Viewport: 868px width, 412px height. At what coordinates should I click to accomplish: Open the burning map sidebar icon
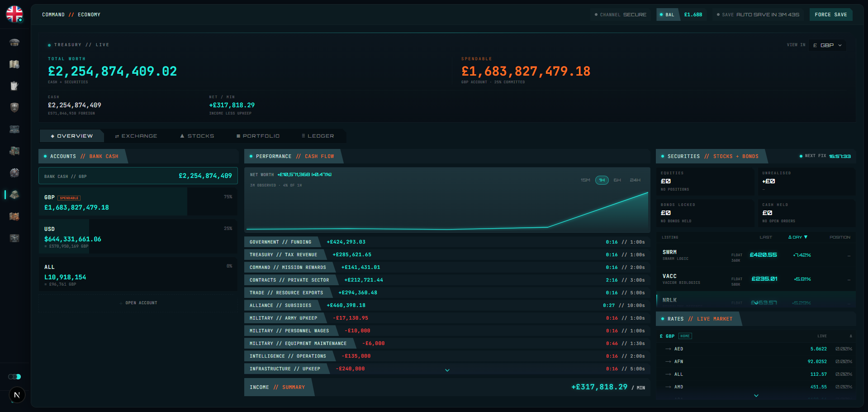coord(14,216)
